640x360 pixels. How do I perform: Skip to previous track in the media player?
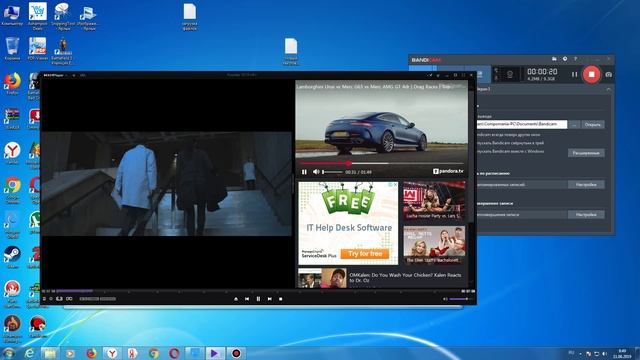click(x=247, y=299)
